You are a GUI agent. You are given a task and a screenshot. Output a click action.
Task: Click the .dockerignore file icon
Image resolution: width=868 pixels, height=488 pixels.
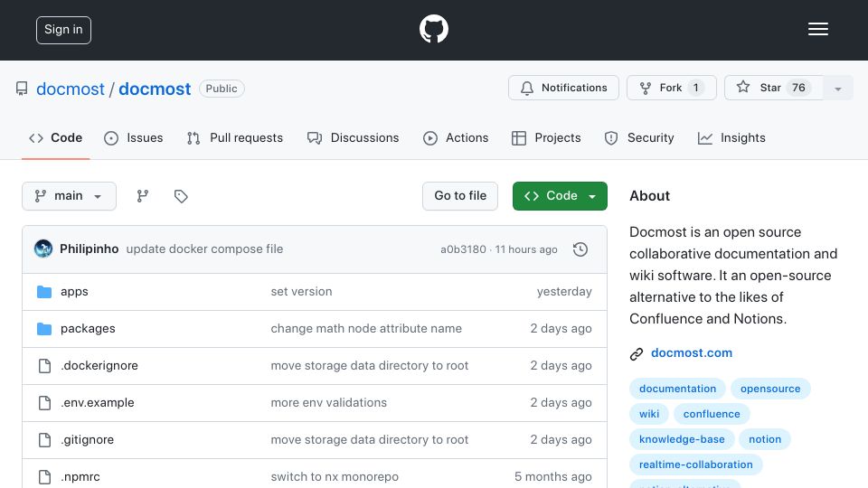pyautogui.click(x=45, y=366)
